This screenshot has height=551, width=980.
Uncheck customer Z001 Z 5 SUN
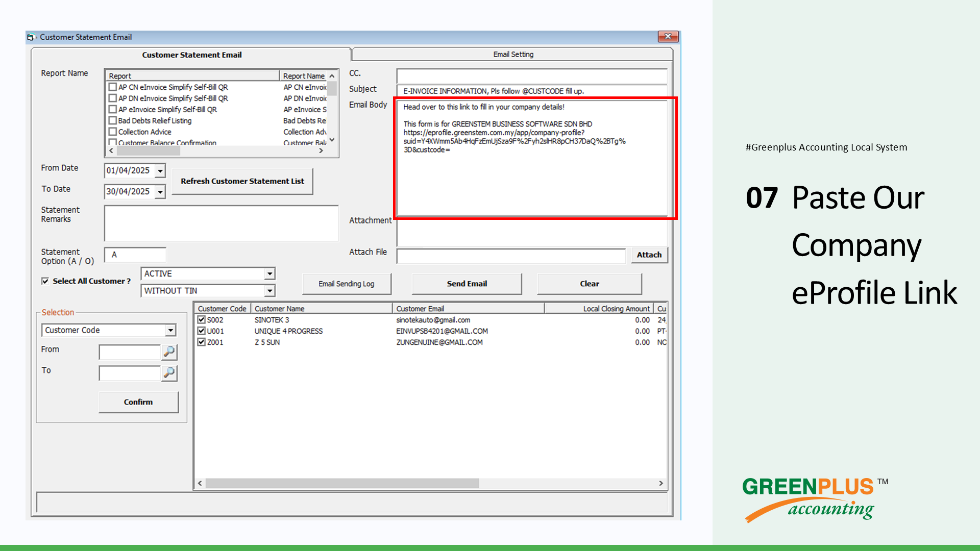coord(202,342)
